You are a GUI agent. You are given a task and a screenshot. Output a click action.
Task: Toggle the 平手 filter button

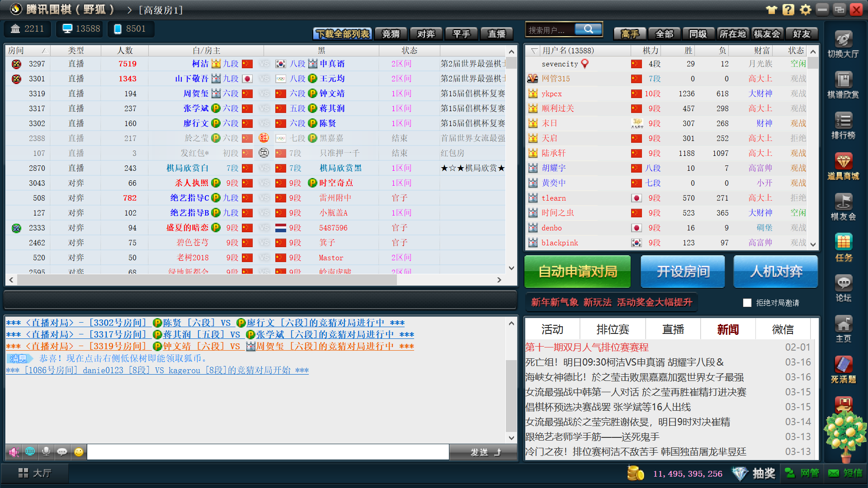point(461,34)
